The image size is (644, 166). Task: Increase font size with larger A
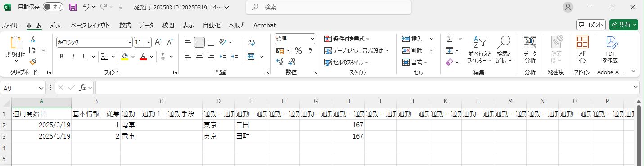[x=158, y=42]
